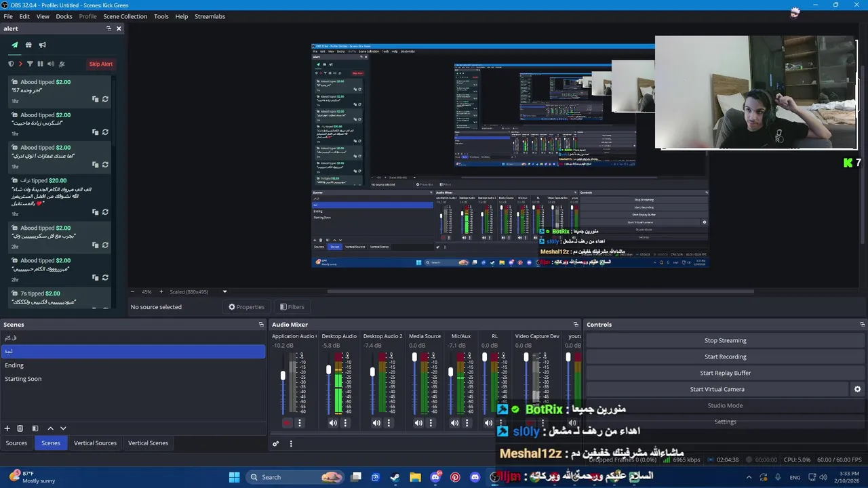The width and height of the screenshot is (868, 488).
Task: Pause the alert queue
Action: (x=40, y=64)
